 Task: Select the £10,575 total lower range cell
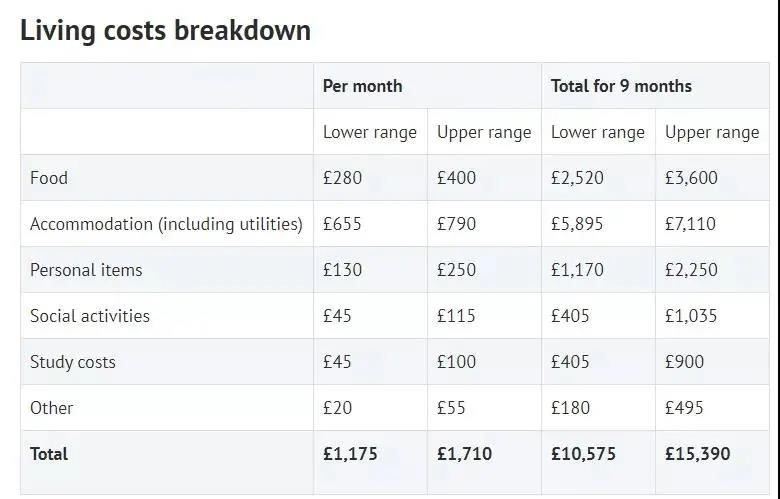coord(583,454)
